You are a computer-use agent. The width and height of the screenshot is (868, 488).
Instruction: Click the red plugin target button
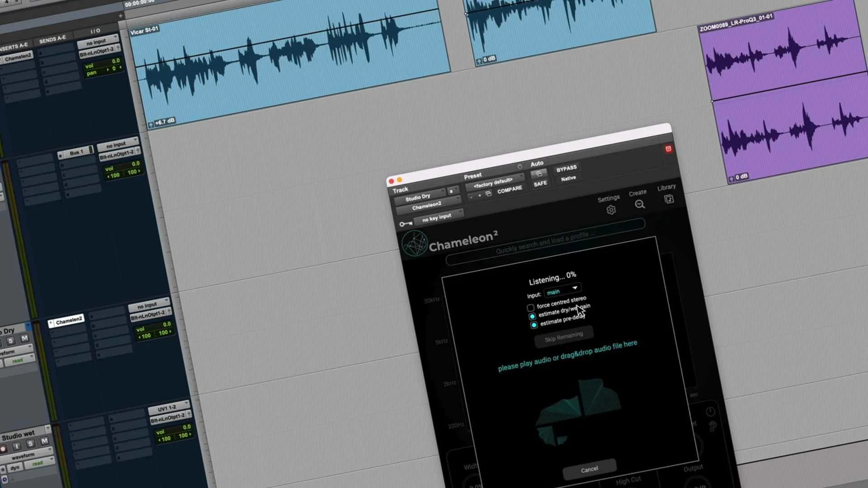[668, 149]
